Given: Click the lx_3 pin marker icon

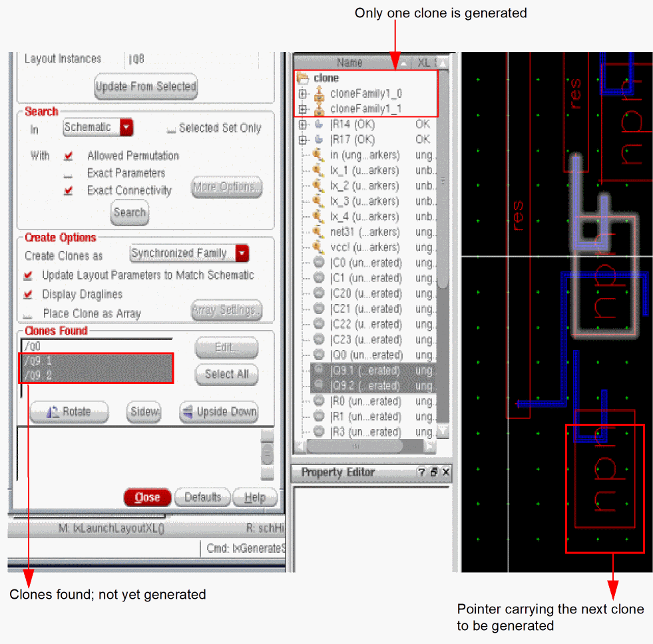Looking at the screenshot, I should point(319,201).
